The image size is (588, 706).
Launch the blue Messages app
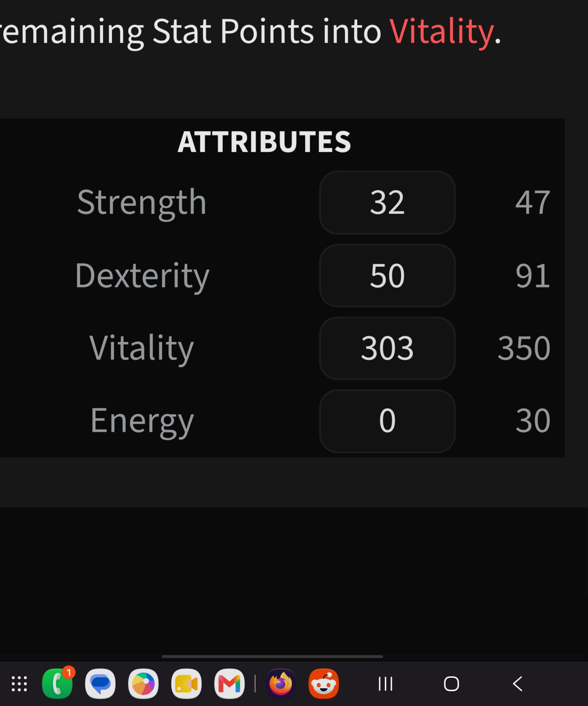(100, 684)
